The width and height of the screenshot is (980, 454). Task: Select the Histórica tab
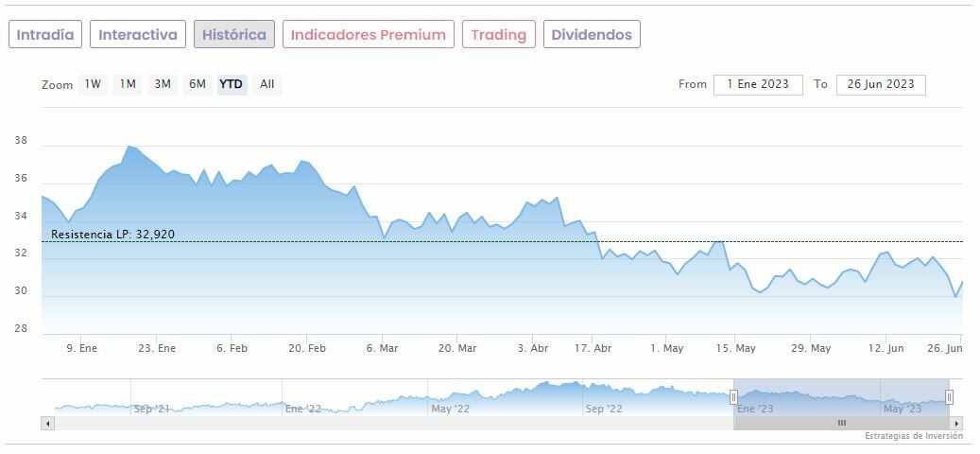pyautogui.click(x=234, y=35)
